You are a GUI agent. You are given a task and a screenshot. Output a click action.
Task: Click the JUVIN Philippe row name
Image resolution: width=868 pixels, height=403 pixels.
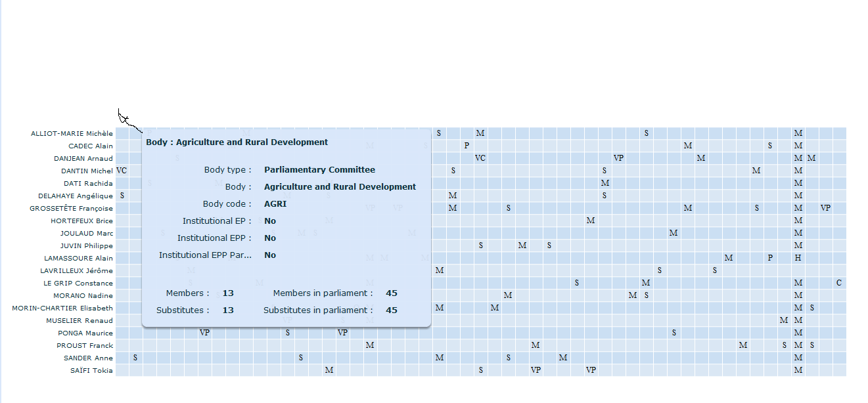tap(87, 245)
